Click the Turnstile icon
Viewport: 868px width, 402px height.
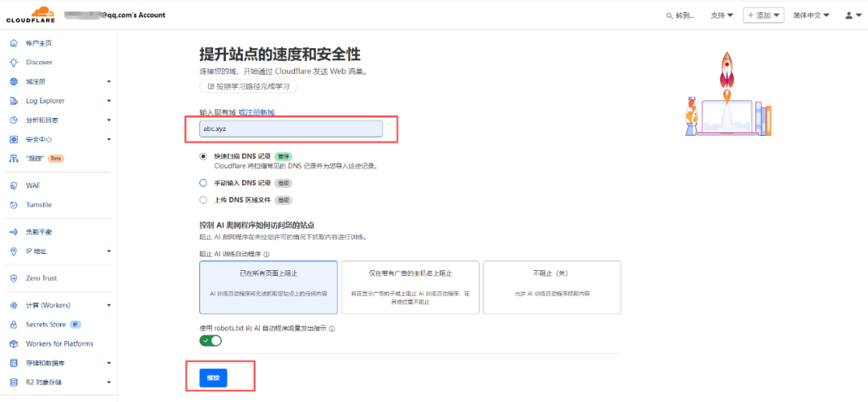tap(14, 205)
